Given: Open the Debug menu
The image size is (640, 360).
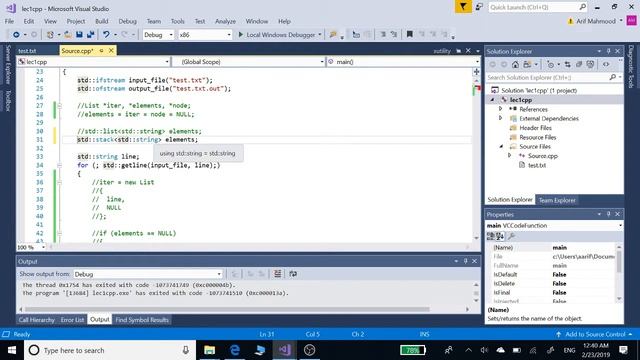Looking at the screenshot, I should click(127, 21).
